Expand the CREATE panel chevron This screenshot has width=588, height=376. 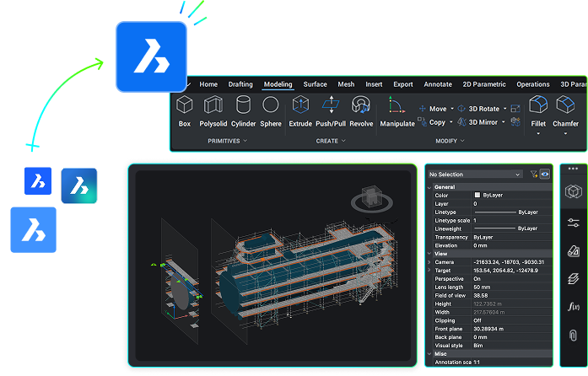tap(343, 141)
